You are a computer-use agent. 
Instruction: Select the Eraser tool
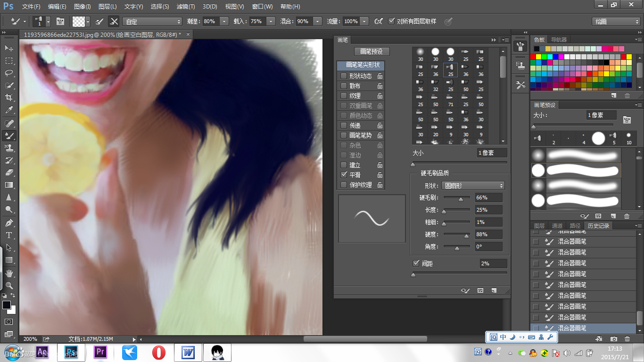9,173
